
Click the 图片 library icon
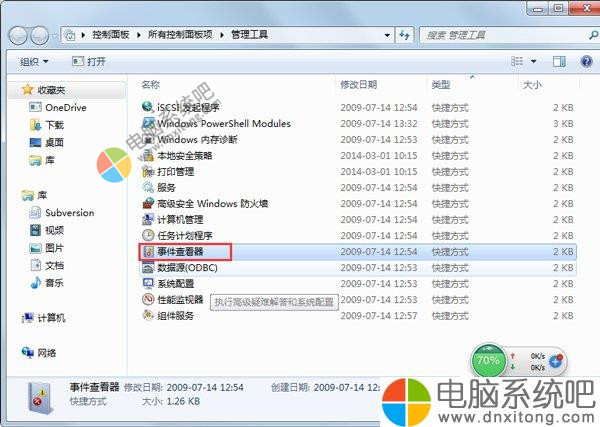point(35,248)
